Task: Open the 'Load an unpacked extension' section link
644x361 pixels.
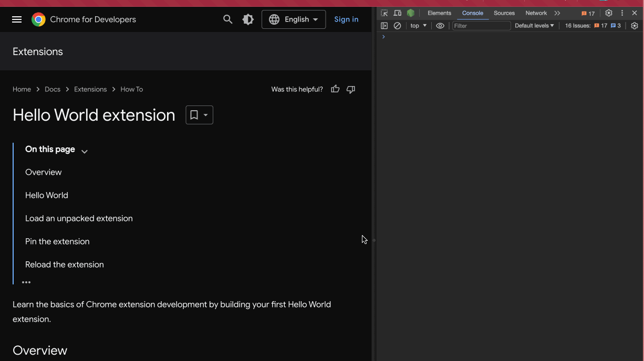Action: (79, 218)
